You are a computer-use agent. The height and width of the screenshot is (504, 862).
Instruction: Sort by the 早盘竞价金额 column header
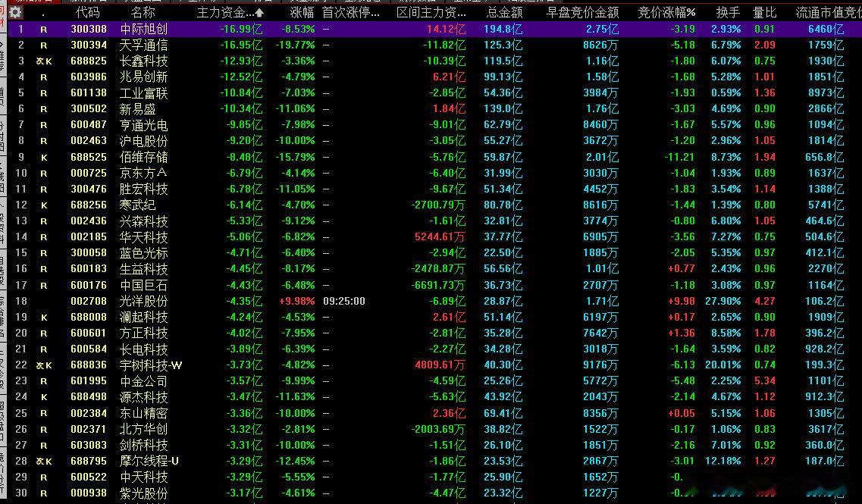583,13
